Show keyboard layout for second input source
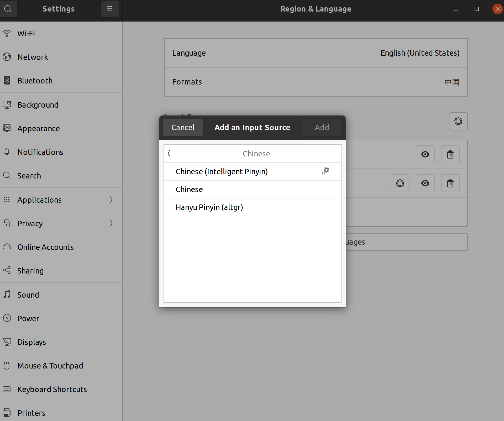The height and width of the screenshot is (421, 504). point(425,183)
